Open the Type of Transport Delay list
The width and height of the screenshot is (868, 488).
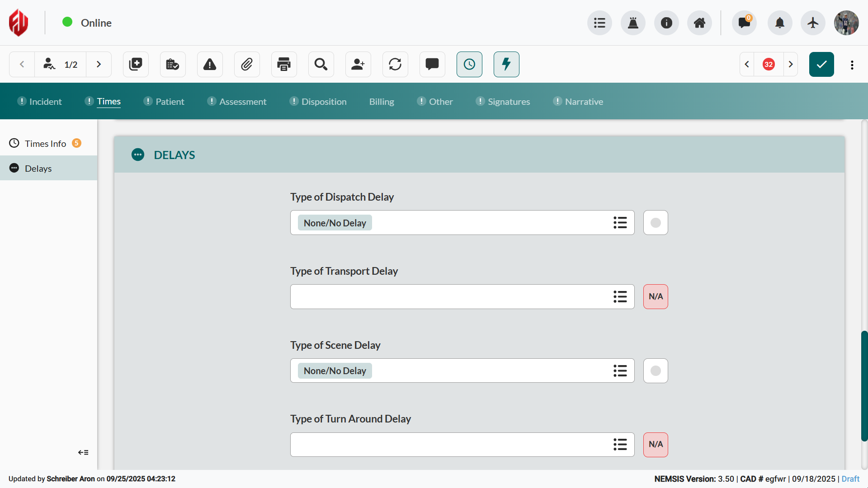[620, 297]
